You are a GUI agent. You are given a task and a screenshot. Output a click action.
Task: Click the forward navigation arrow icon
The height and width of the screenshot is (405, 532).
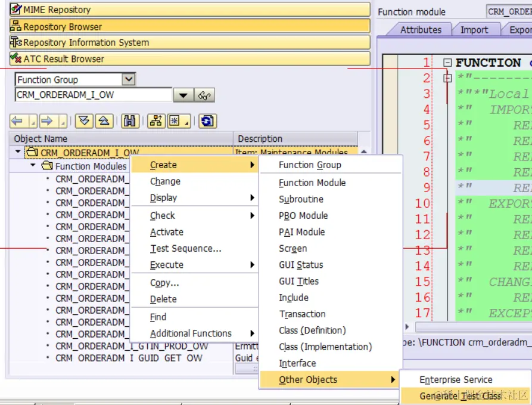click(47, 121)
